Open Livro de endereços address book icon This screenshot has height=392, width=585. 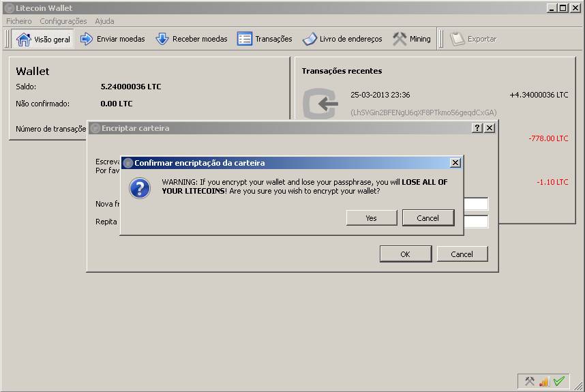point(310,39)
